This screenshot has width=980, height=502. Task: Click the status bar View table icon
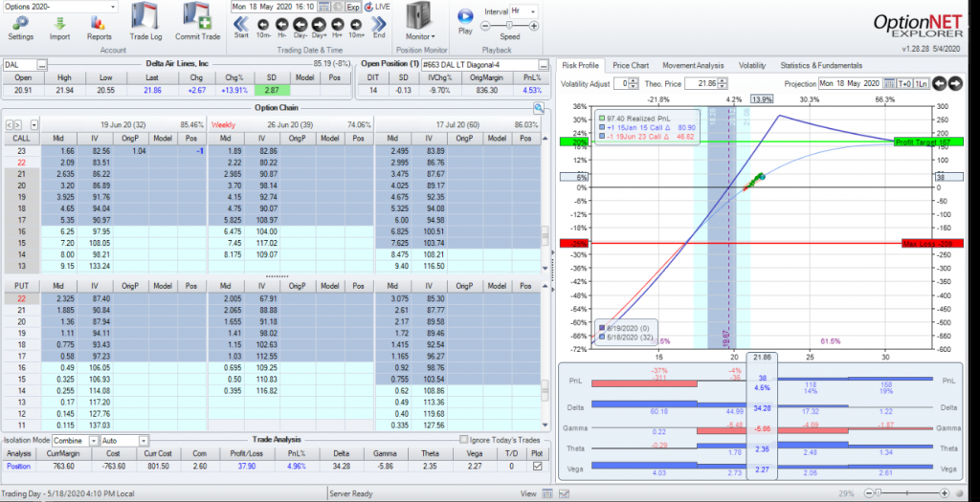(x=546, y=493)
